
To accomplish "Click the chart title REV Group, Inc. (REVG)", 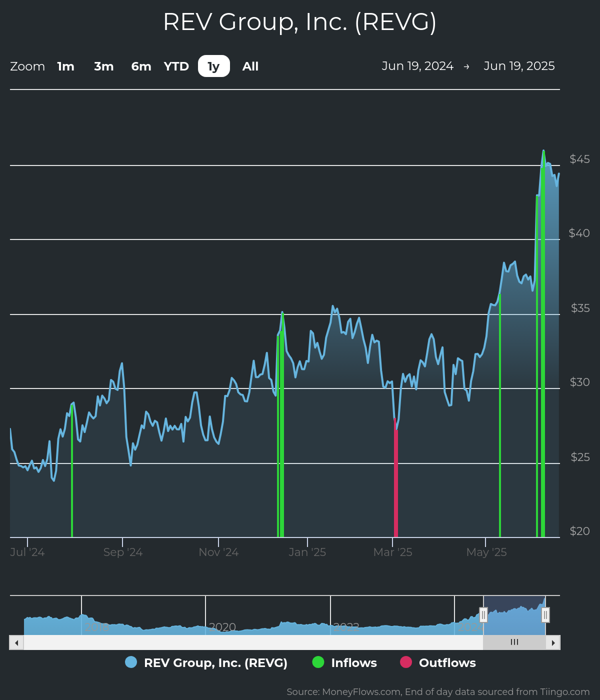I will pos(300,22).
